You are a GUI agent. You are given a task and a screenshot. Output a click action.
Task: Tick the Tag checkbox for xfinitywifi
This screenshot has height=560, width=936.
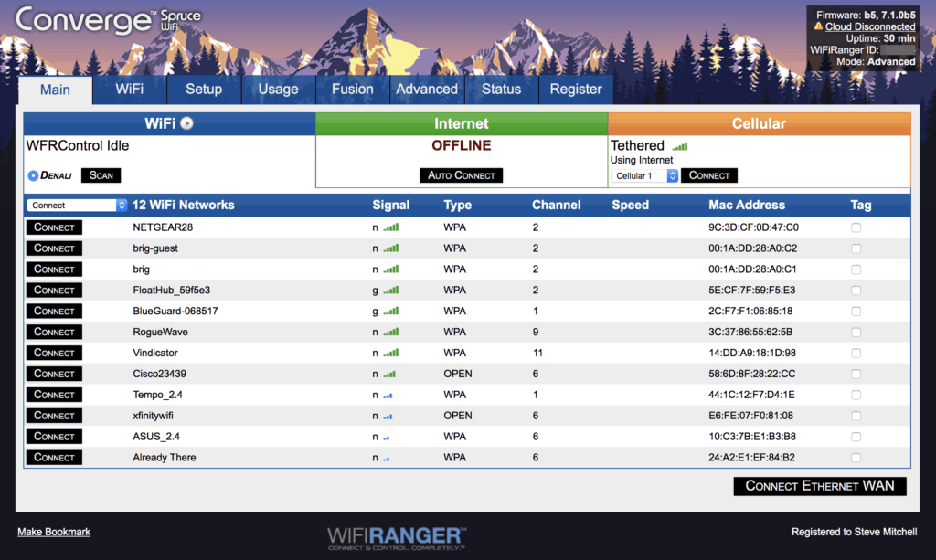(856, 416)
